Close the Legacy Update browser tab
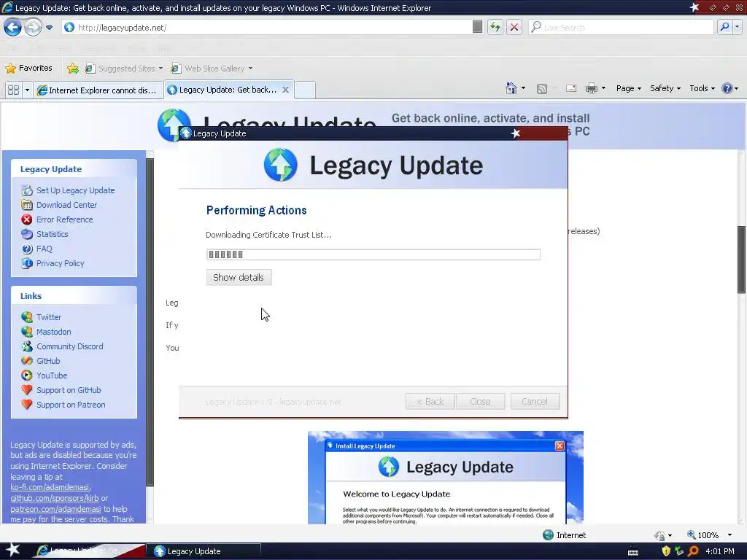Image resolution: width=747 pixels, height=560 pixels. [x=285, y=90]
